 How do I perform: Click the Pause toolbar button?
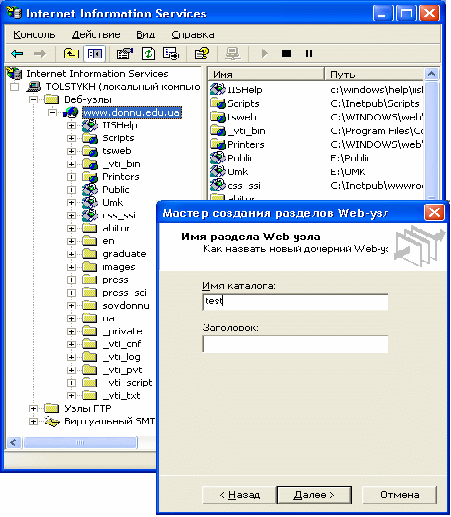point(309,53)
